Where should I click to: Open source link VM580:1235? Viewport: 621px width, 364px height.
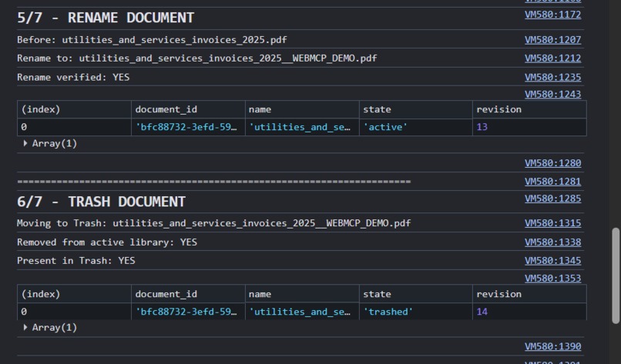[x=552, y=77]
